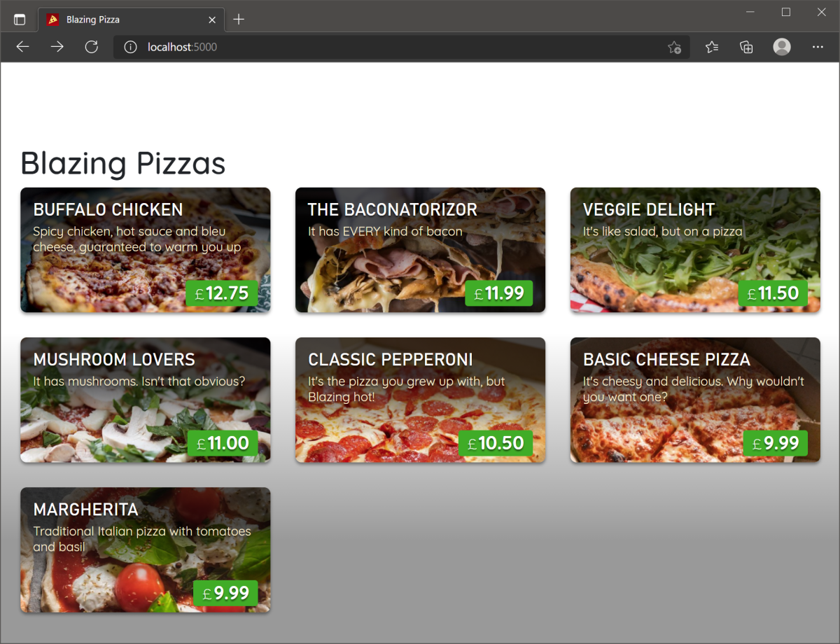
Task: Click the page refresh icon
Action: [92, 47]
